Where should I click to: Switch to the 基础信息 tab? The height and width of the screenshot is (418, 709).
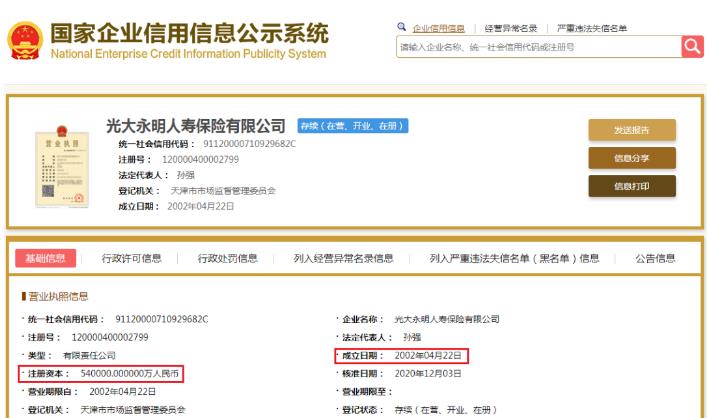pyautogui.click(x=45, y=258)
